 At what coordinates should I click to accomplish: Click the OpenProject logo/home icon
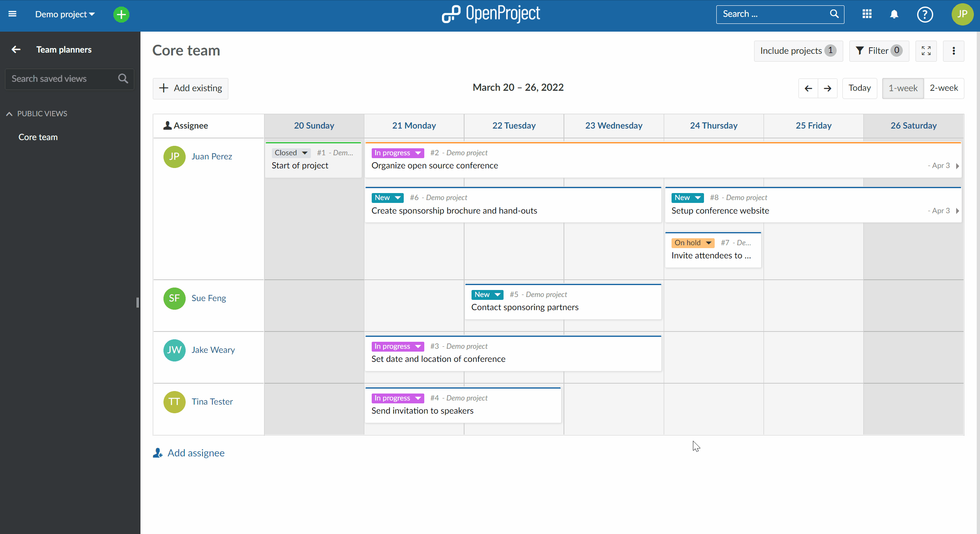(x=490, y=13)
